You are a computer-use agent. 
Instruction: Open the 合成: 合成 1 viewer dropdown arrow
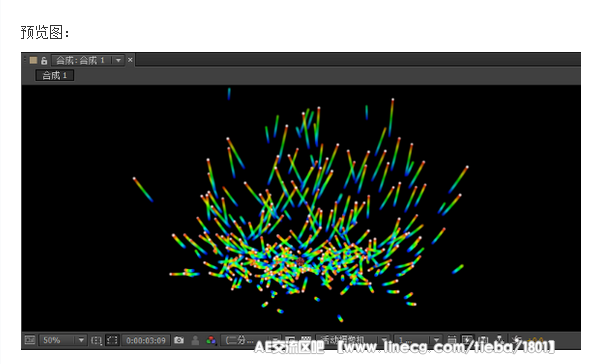coord(118,60)
